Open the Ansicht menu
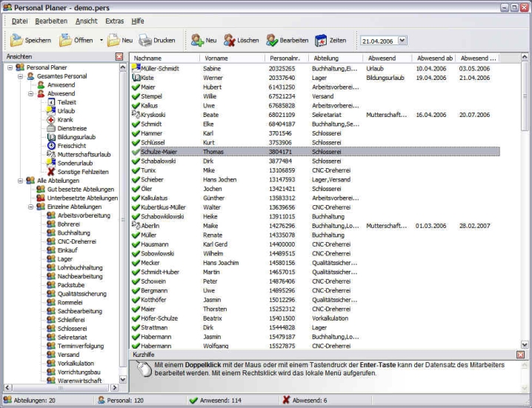The height and width of the screenshot is (408, 532). (x=86, y=21)
